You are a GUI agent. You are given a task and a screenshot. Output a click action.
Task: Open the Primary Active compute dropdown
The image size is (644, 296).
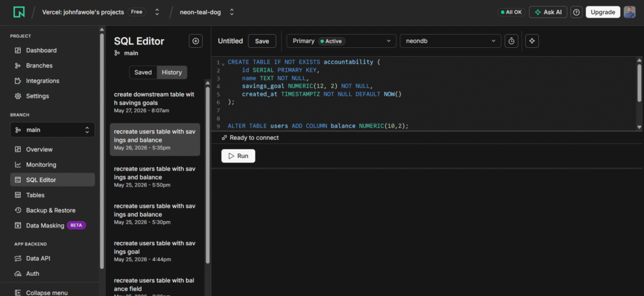pos(341,41)
